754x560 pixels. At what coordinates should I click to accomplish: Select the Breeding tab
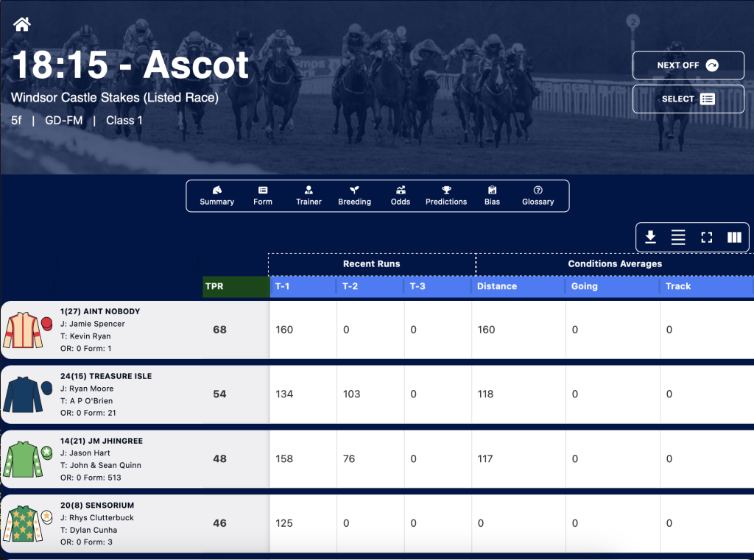coord(354,196)
